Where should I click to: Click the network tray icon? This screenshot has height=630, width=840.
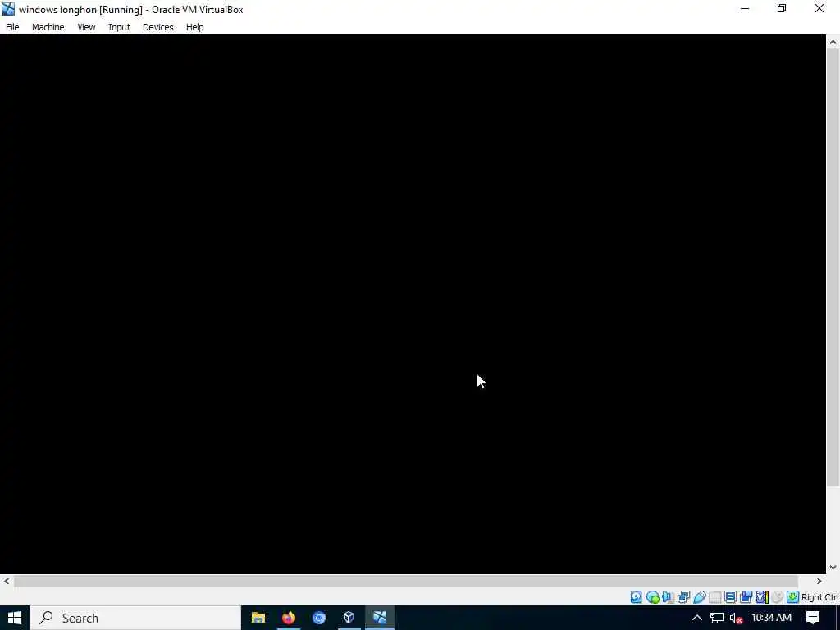pos(717,619)
